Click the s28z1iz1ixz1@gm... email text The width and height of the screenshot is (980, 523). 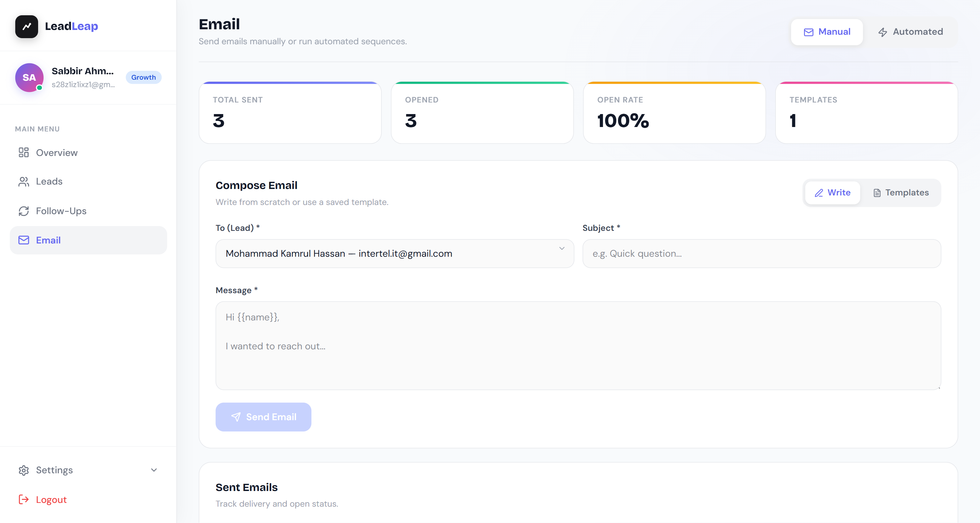click(83, 84)
